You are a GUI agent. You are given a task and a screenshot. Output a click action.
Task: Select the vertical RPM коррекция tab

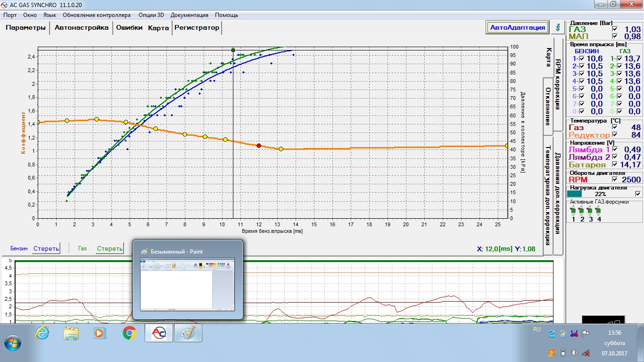(x=558, y=84)
